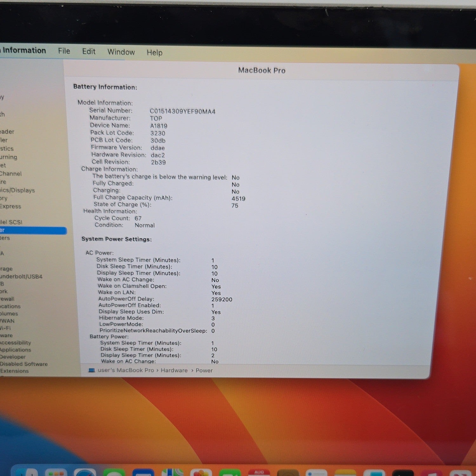Click State of Charge value 75
This screenshot has width=476, height=476.
pyautogui.click(x=235, y=206)
